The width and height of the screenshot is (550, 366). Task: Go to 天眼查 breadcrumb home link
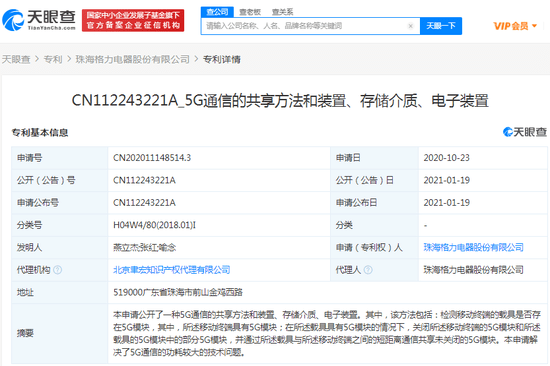pos(16,59)
